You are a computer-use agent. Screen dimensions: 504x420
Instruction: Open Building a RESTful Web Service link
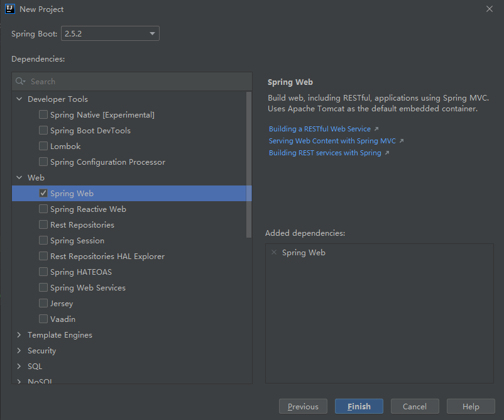(320, 129)
